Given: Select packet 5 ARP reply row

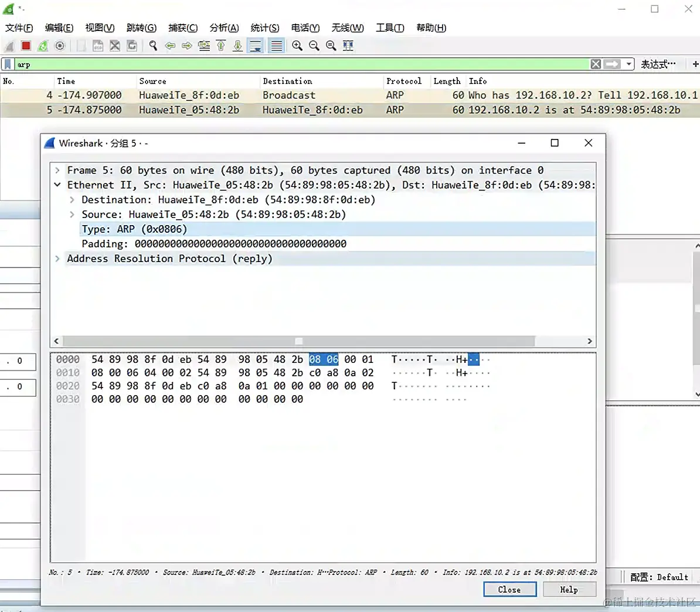Looking at the screenshot, I should pos(350,110).
